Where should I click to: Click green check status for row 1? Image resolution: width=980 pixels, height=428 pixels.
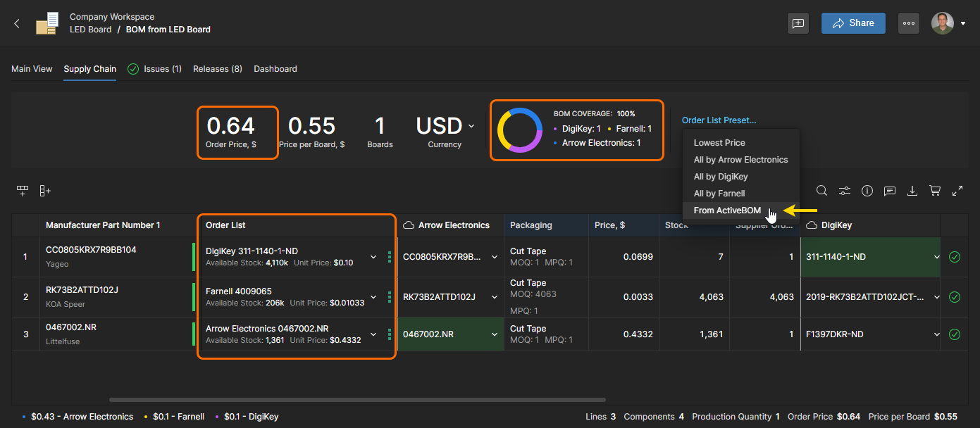tap(955, 257)
